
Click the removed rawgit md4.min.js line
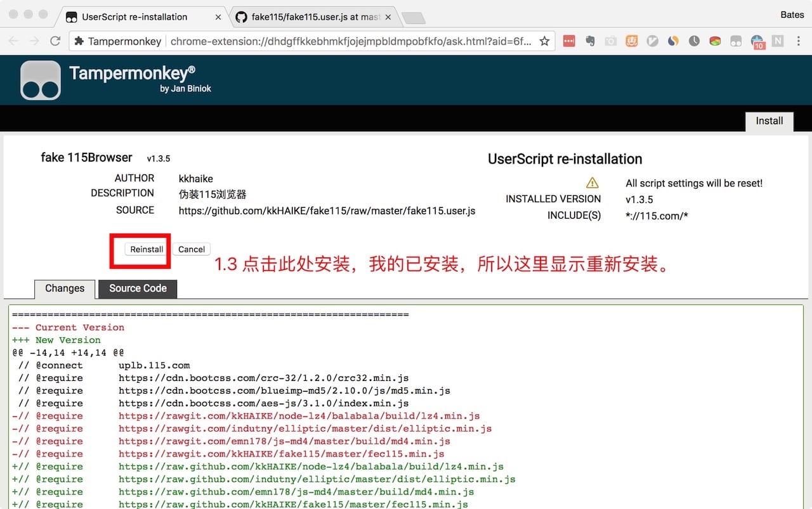coord(231,442)
